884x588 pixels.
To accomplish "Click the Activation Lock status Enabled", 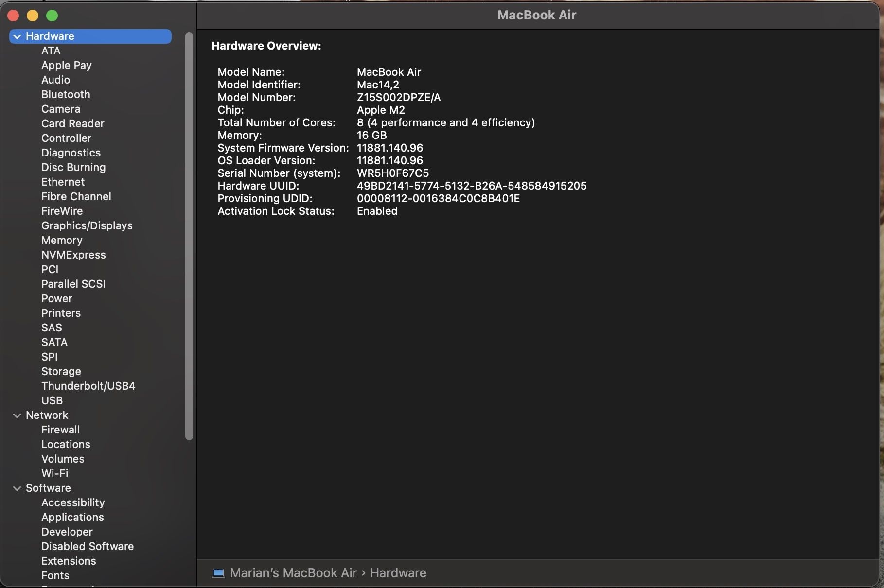I will (377, 211).
